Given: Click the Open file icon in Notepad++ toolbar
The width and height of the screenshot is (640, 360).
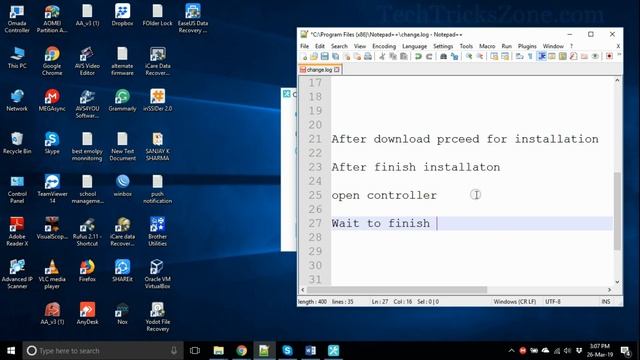Looking at the screenshot, I should (x=314, y=57).
